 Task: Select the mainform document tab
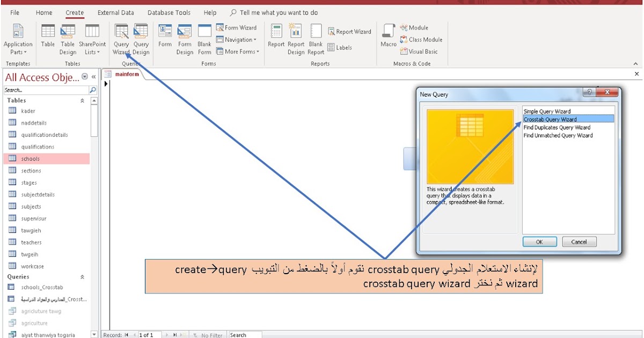127,75
